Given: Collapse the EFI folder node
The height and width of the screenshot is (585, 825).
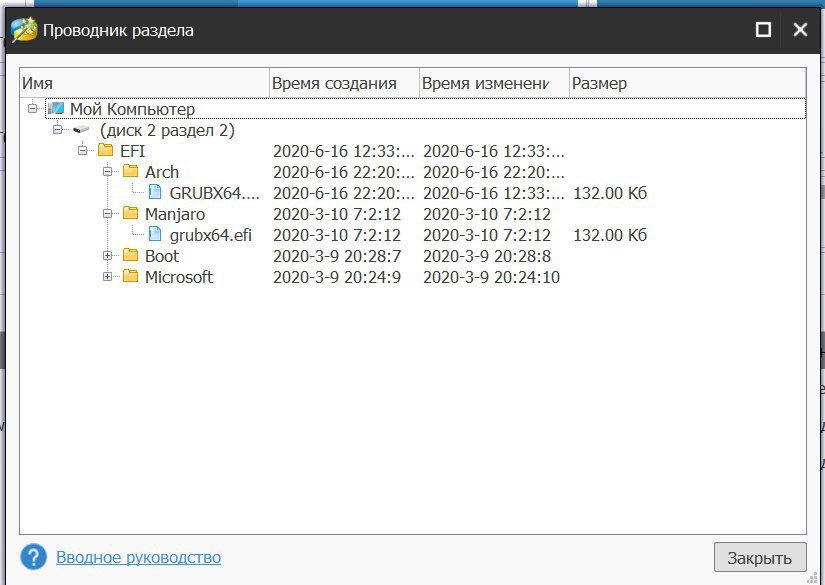Looking at the screenshot, I should (x=83, y=150).
